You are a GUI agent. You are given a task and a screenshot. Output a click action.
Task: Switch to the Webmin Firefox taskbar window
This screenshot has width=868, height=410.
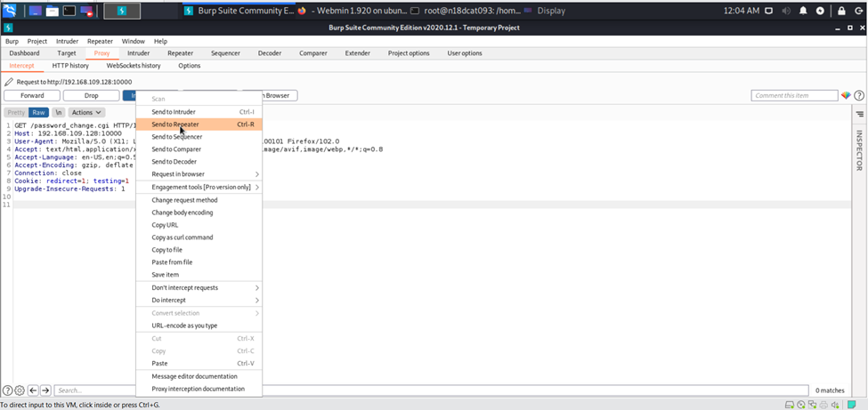pyautogui.click(x=352, y=11)
